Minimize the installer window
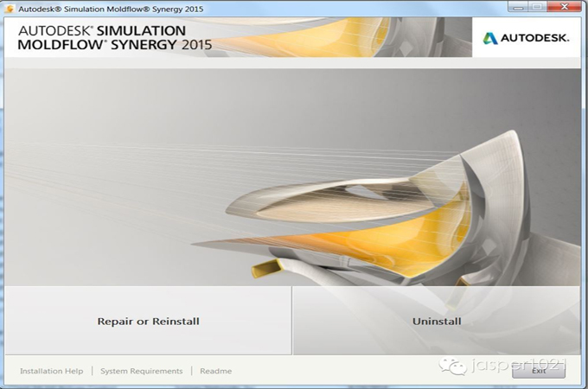This screenshot has width=588, height=389. (519, 7)
